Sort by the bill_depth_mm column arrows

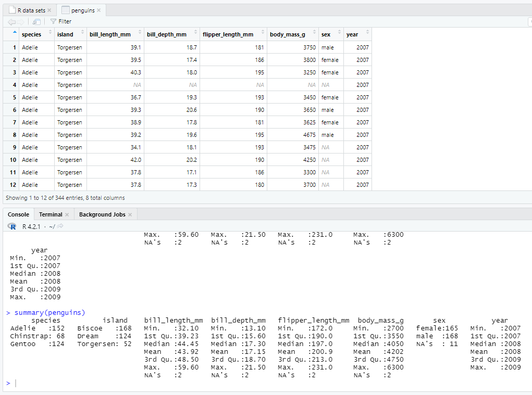tap(195, 32)
